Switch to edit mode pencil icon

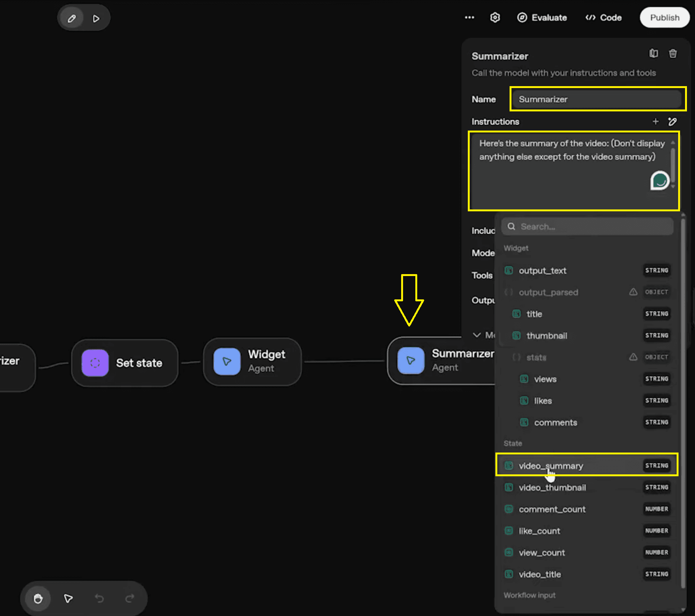(72, 18)
